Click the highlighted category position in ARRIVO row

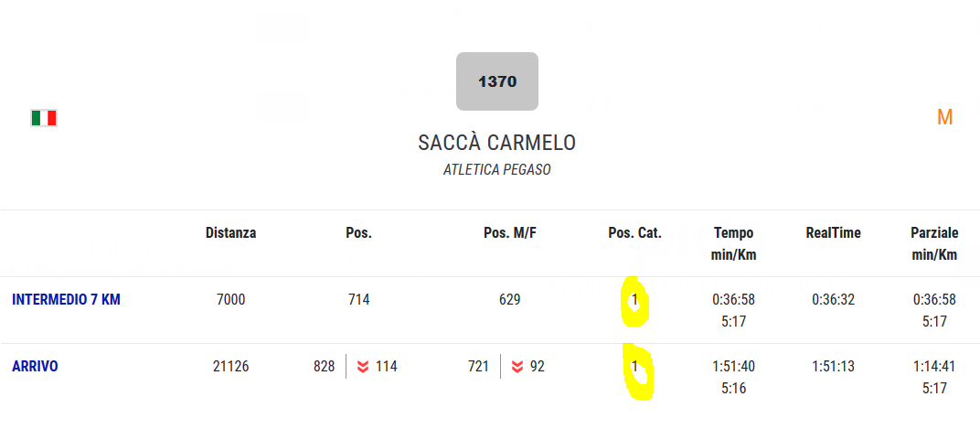click(635, 367)
